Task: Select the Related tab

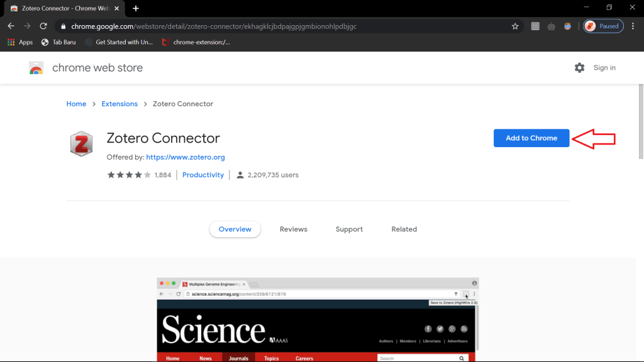Action: click(x=404, y=229)
